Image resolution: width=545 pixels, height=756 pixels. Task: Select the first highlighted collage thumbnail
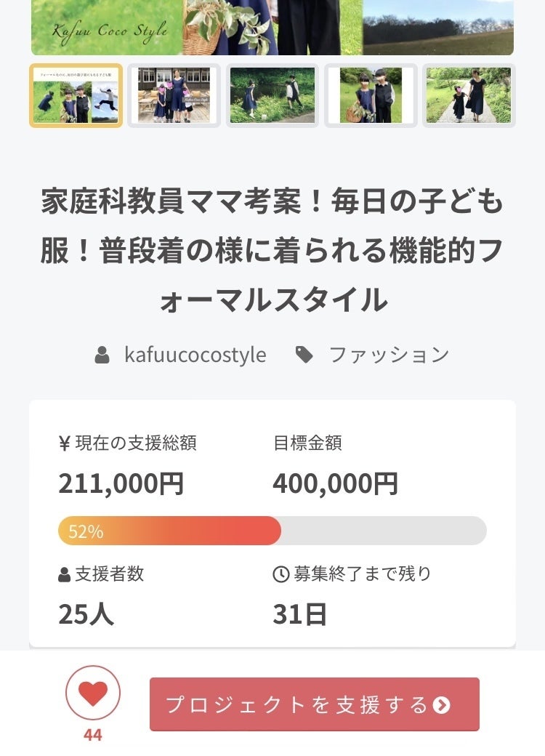point(76,95)
